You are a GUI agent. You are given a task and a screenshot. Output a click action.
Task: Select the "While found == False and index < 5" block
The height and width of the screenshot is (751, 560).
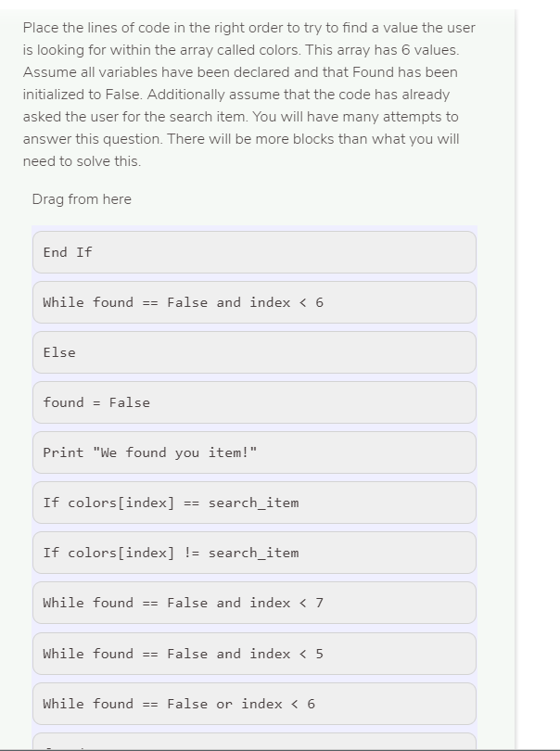point(255,653)
